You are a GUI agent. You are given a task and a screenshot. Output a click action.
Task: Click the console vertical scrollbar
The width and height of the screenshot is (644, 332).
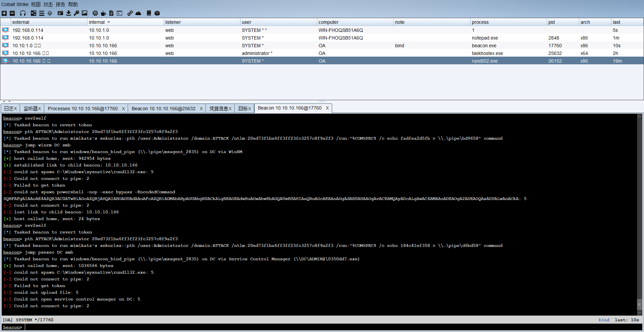tap(639, 214)
